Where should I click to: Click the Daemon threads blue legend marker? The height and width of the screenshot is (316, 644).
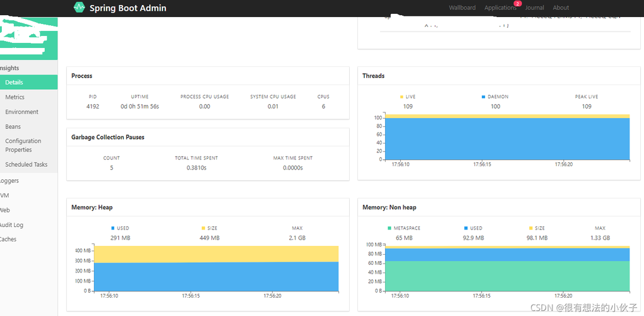click(x=484, y=97)
